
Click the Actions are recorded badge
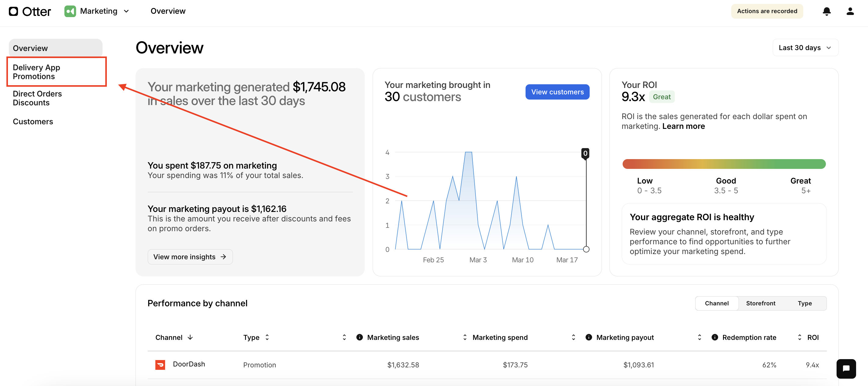click(x=767, y=11)
